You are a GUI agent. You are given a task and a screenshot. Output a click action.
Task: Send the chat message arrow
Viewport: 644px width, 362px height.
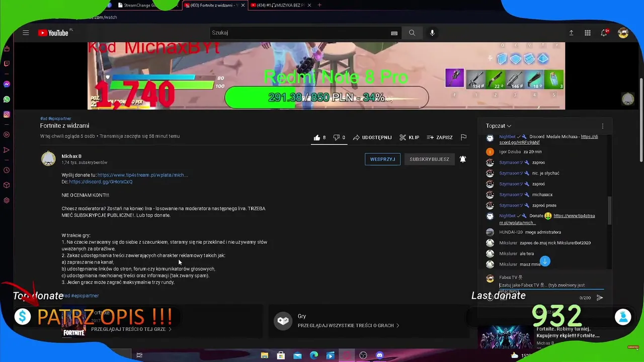tap(600, 298)
